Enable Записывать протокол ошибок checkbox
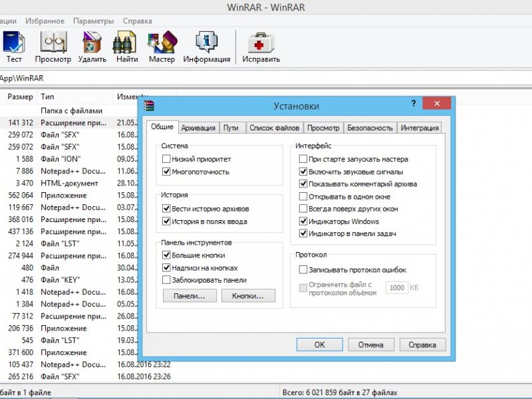532x399 pixels. (303, 270)
